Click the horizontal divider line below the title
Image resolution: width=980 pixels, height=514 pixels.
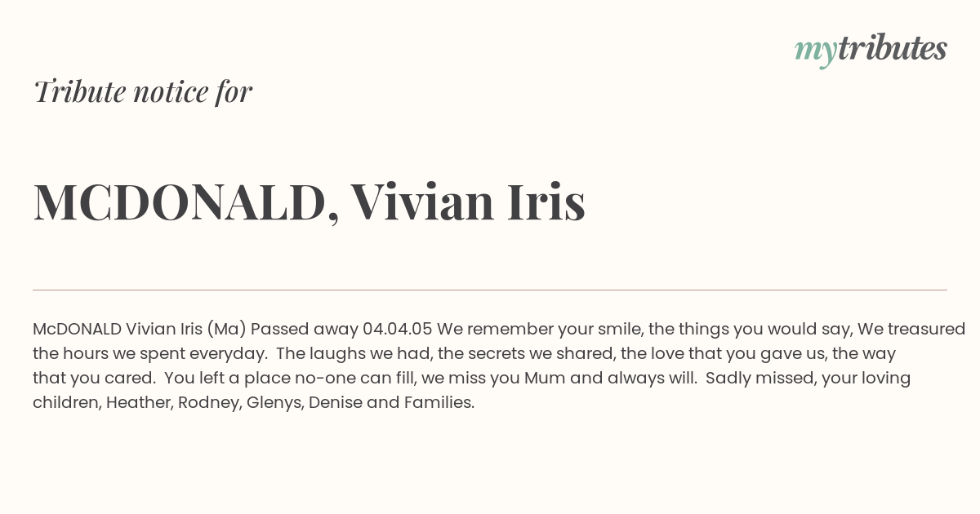[490, 290]
